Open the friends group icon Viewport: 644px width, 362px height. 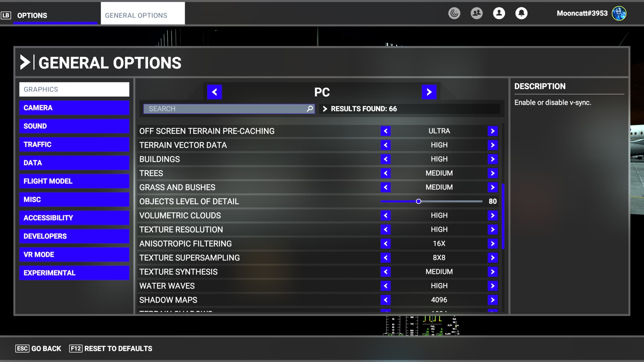coord(476,13)
